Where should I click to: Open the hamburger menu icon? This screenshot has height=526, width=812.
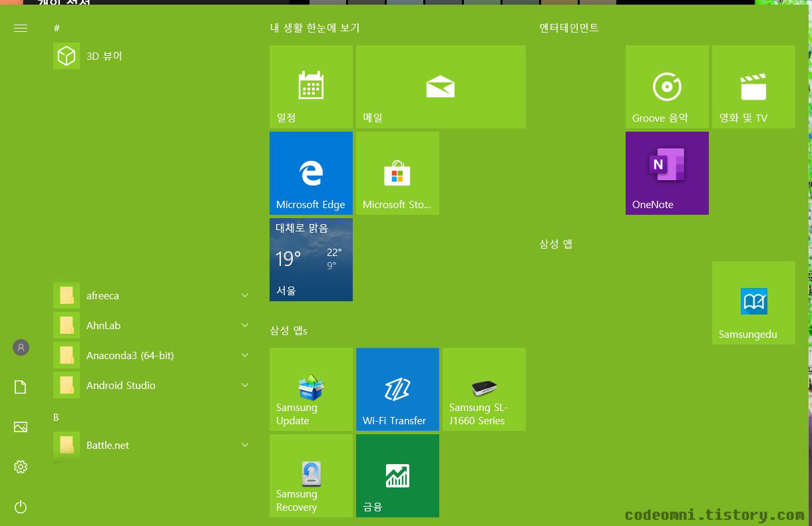pyautogui.click(x=21, y=28)
